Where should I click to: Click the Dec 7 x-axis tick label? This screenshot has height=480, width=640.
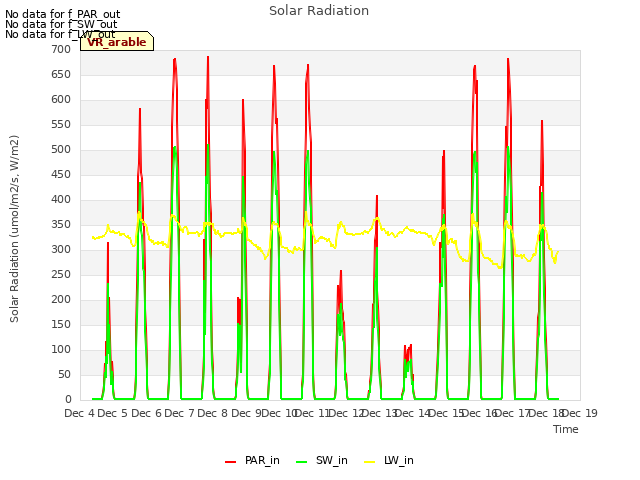pos(180,413)
